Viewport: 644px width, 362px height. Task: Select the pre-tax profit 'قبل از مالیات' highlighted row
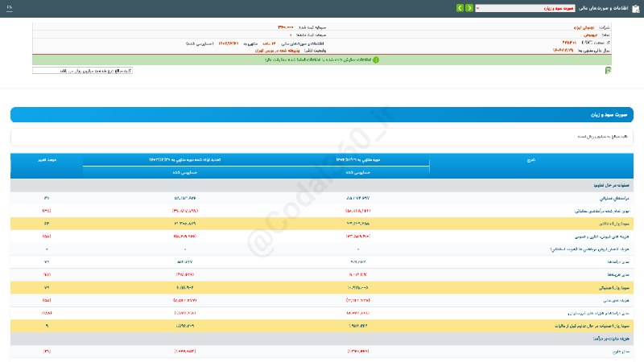322,326
